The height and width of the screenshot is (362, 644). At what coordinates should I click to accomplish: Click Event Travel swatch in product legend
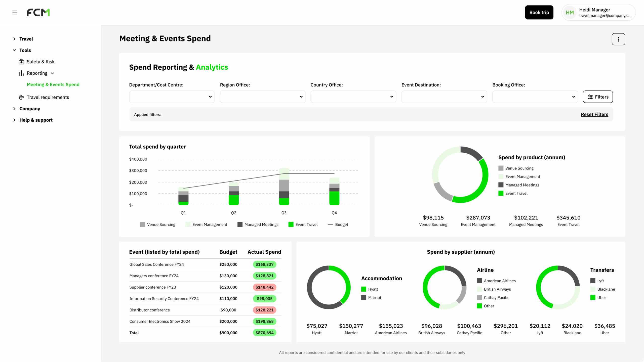click(x=501, y=193)
